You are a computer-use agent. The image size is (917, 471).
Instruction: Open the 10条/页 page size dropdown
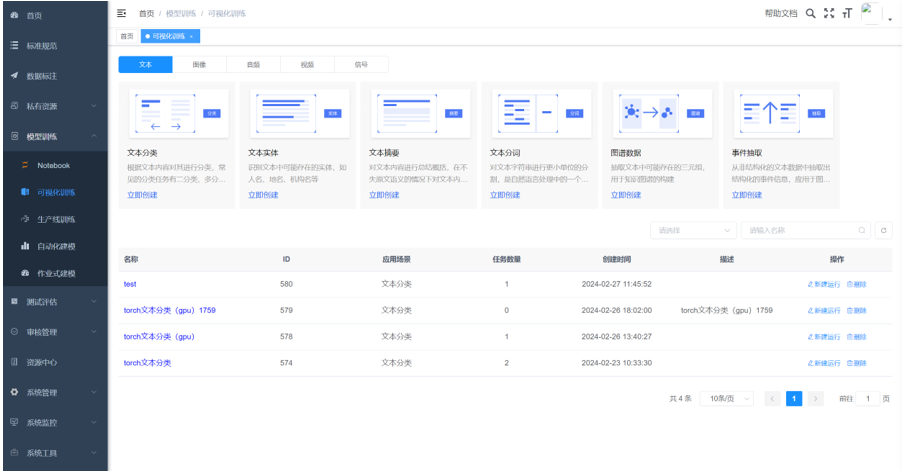[x=728, y=398]
